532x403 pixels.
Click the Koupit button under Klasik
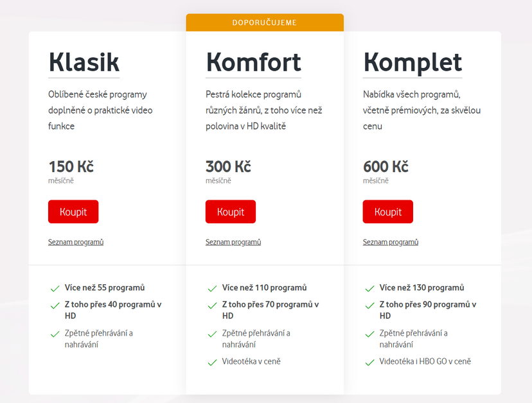[73, 211]
